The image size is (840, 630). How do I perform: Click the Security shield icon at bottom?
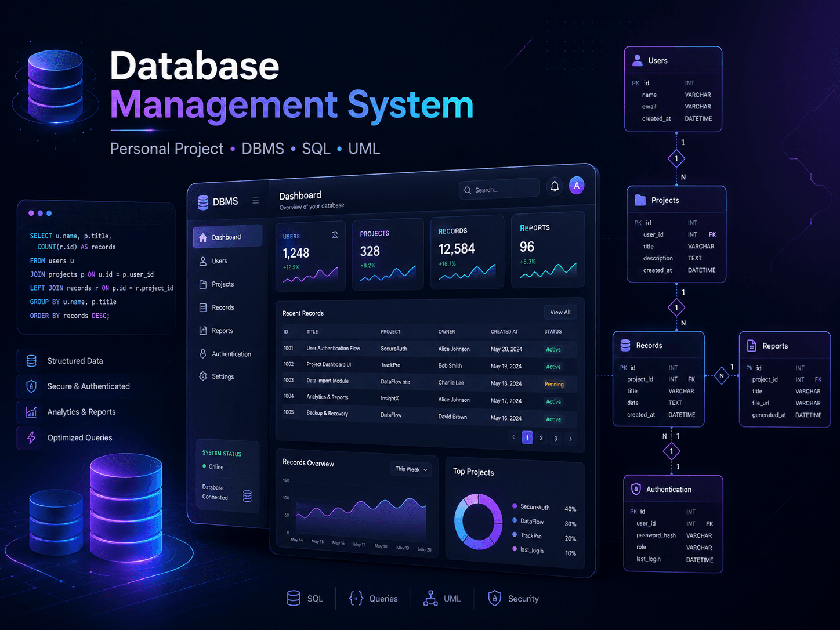[x=494, y=598]
